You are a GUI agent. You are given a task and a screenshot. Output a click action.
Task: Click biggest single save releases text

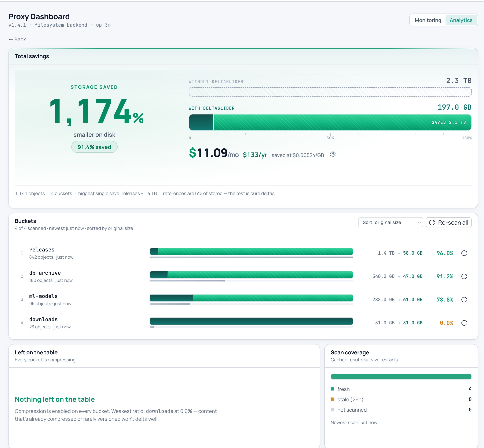117,193
